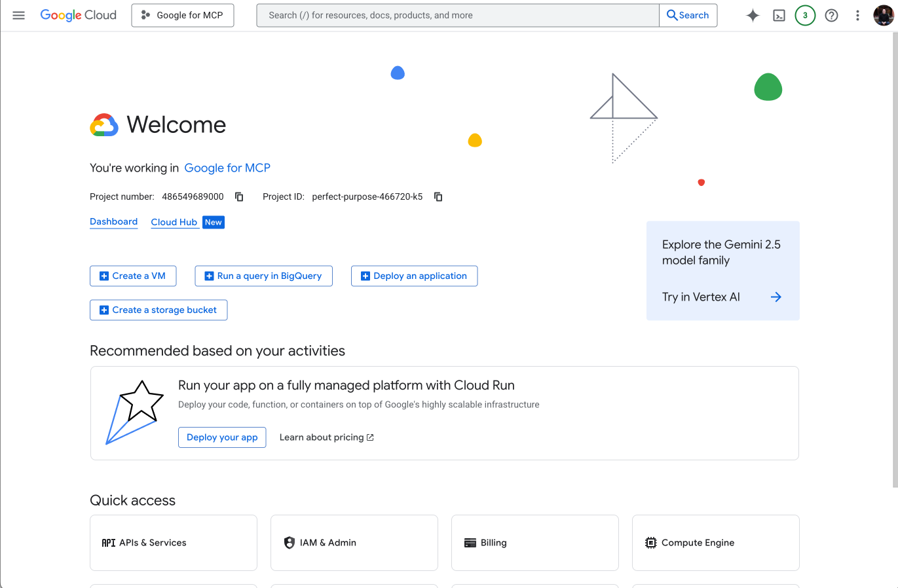The width and height of the screenshot is (898, 588).
Task: Copy the project ID
Action: click(x=438, y=196)
